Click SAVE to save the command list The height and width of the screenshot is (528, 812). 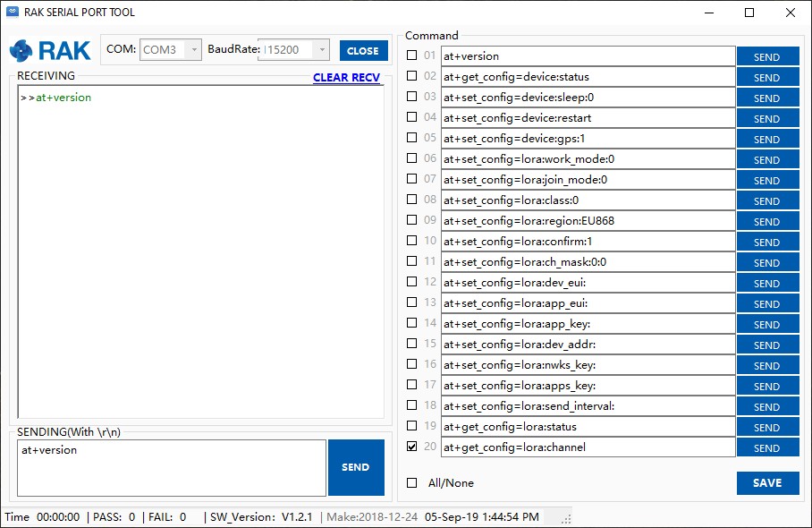[x=767, y=482]
